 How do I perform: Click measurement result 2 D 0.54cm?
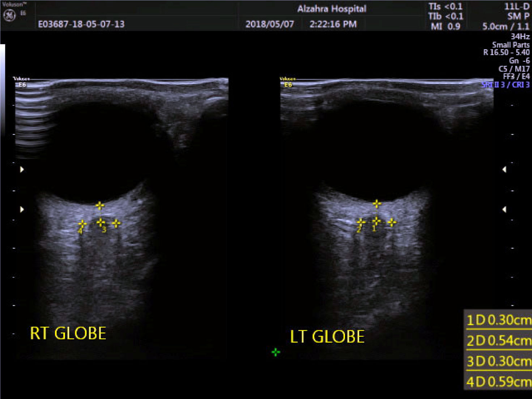(x=499, y=340)
